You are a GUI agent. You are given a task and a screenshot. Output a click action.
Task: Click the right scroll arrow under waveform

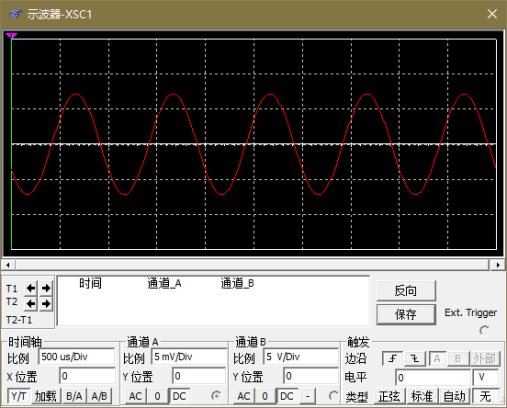[498, 265]
